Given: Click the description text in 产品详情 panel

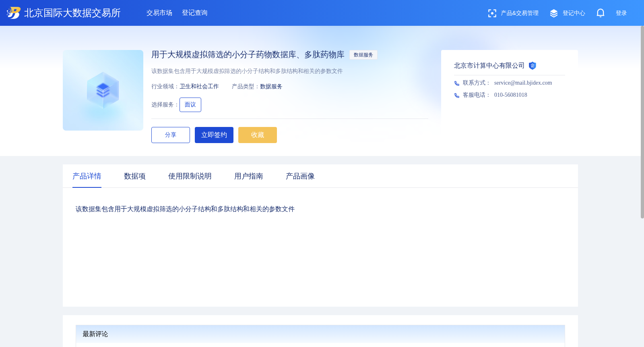Looking at the screenshot, I should (x=185, y=209).
